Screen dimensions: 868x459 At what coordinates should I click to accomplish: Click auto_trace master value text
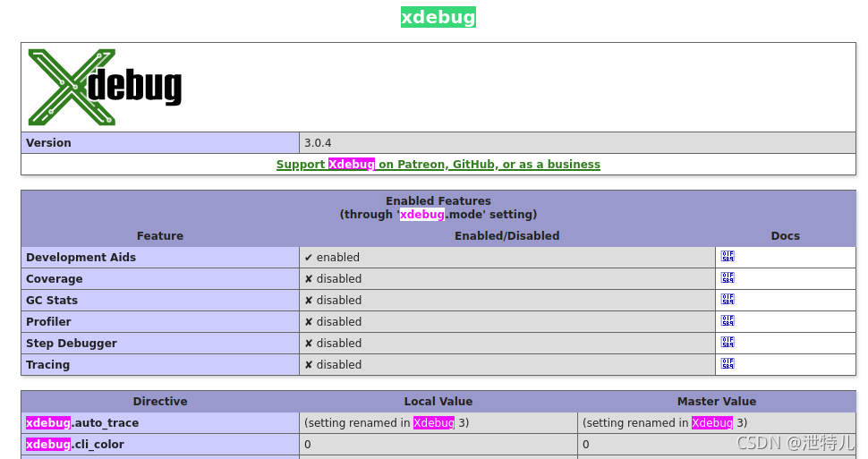tap(665, 423)
